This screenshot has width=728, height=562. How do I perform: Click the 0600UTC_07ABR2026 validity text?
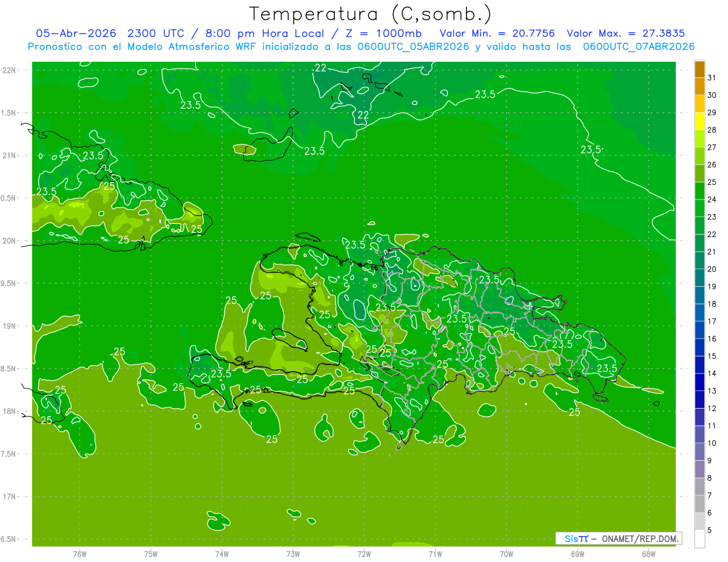(639, 47)
